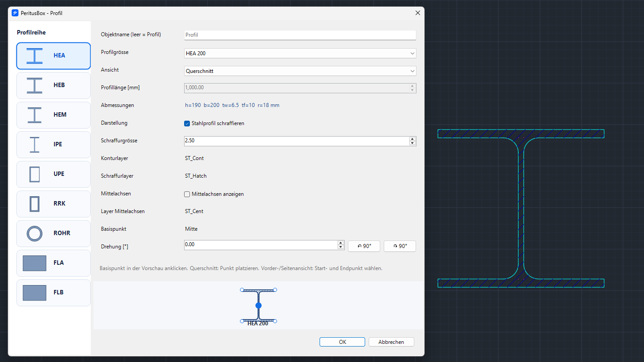Screen dimensions: 644x362
Task: Open the Ansicht Querschnitt dropdown
Action: (x=300, y=71)
